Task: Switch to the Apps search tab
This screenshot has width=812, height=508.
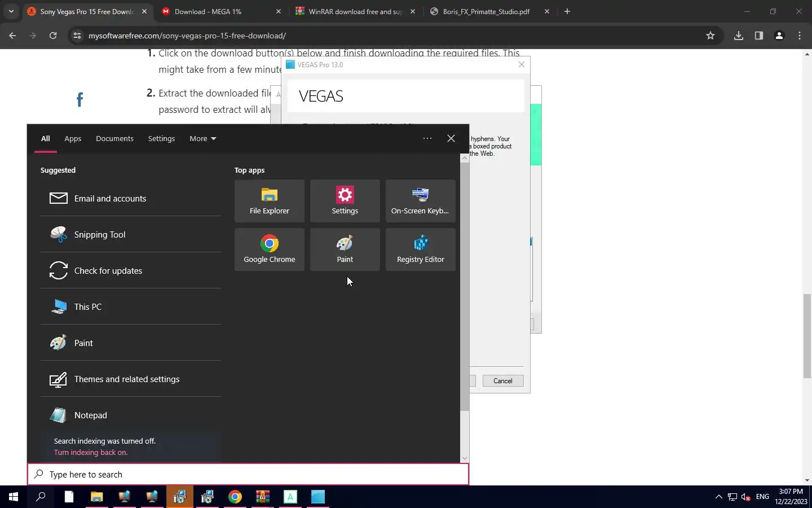Action: pyautogui.click(x=73, y=138)
